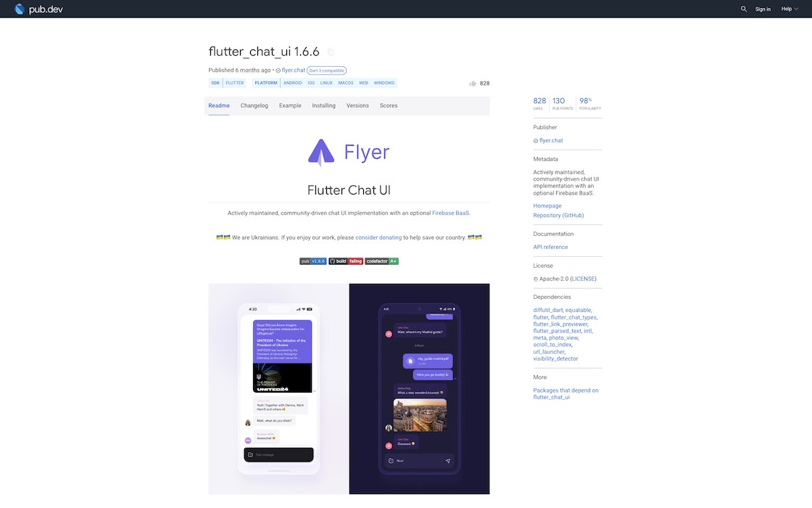Click the Sign in link
The image size is (812, 508).
click(x=763, y=9)
